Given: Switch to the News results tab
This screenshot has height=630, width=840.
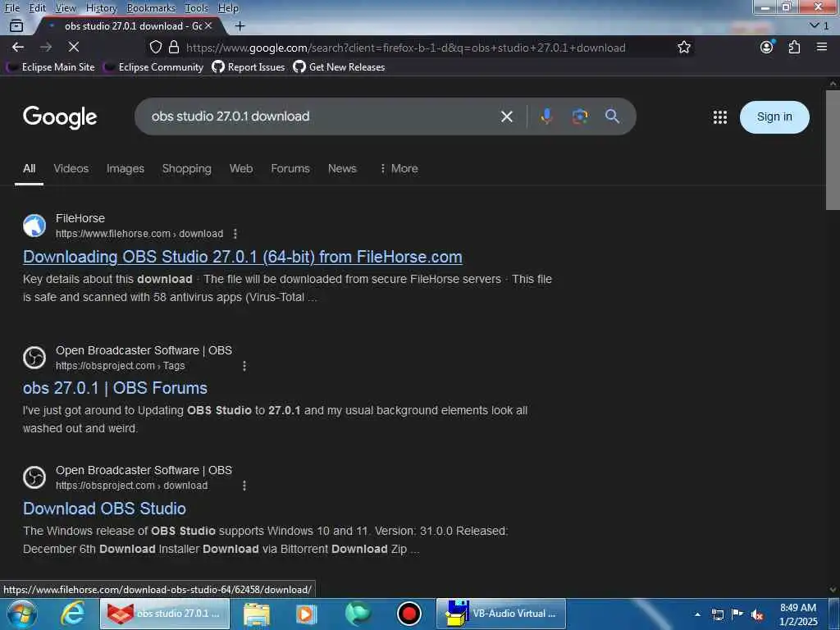Looking at the screenshot, I should click(342, 168).
